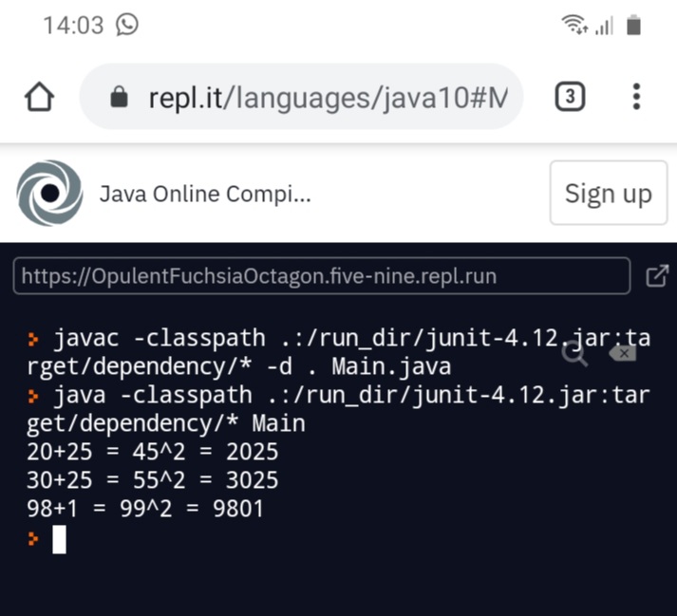Image resolution: width=677 pixels, height=616 pixels.
Task: Tap the cellular signal bars icon
Action: tap(604, 25)
